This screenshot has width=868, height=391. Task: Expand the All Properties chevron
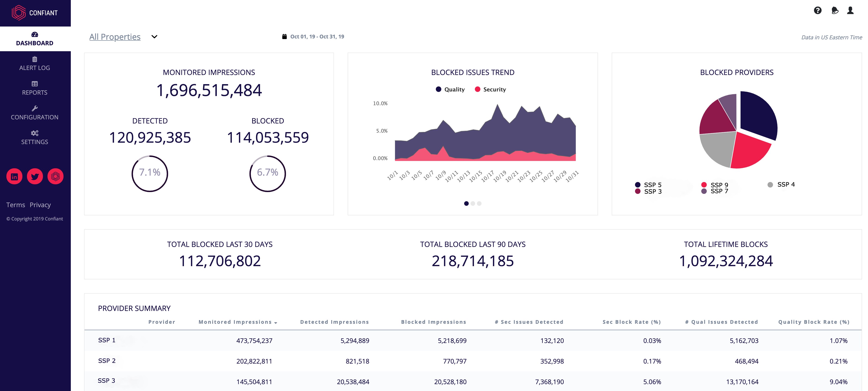(154, 37)
